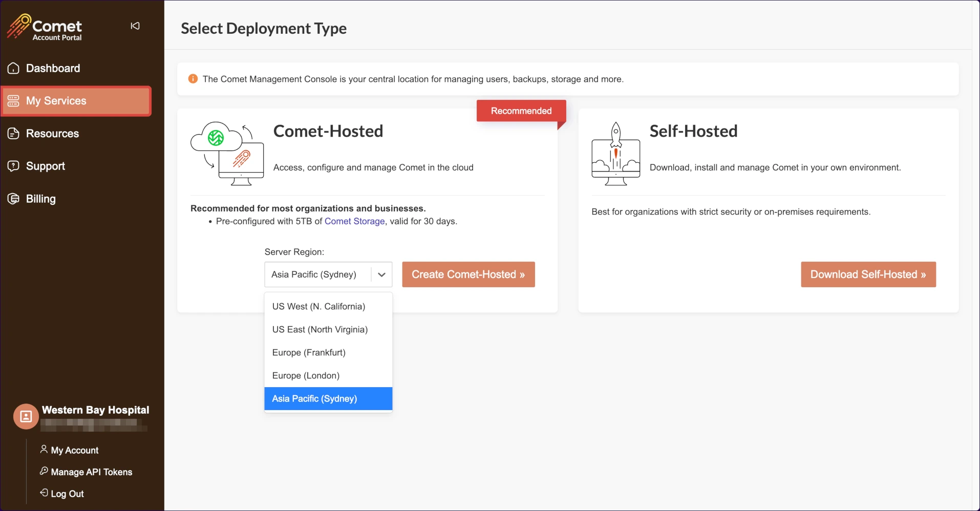980x511 pixels.
Task: Click the Recommended ribbon badge
Action: [x=521, y=111]
